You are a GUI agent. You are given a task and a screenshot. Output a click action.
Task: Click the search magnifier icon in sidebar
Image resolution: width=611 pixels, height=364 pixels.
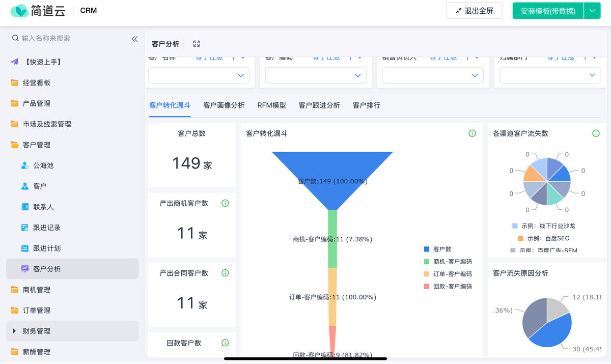(15, 38)
